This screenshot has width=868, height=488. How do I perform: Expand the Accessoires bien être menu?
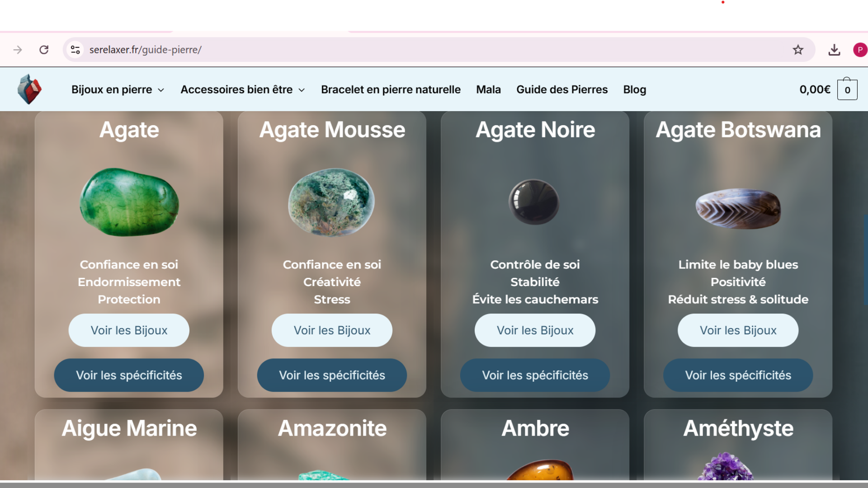243,89
